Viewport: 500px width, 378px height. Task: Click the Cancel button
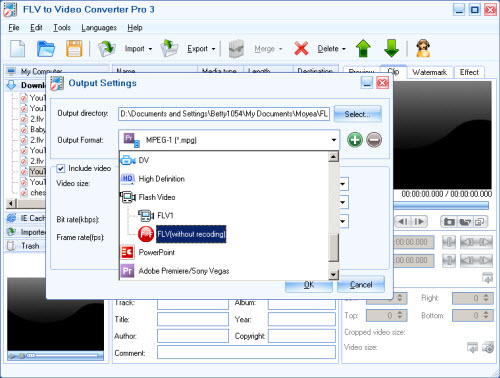point(361,285)
